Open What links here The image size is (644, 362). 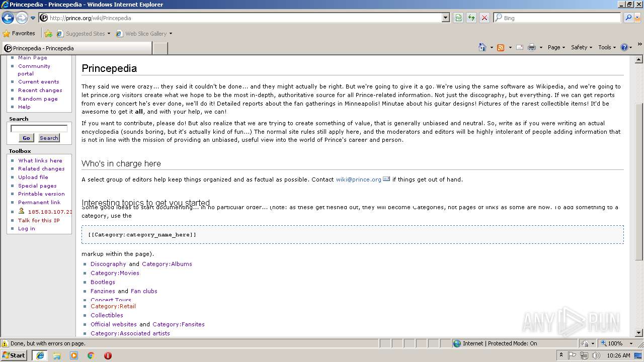tap(40, 160)
